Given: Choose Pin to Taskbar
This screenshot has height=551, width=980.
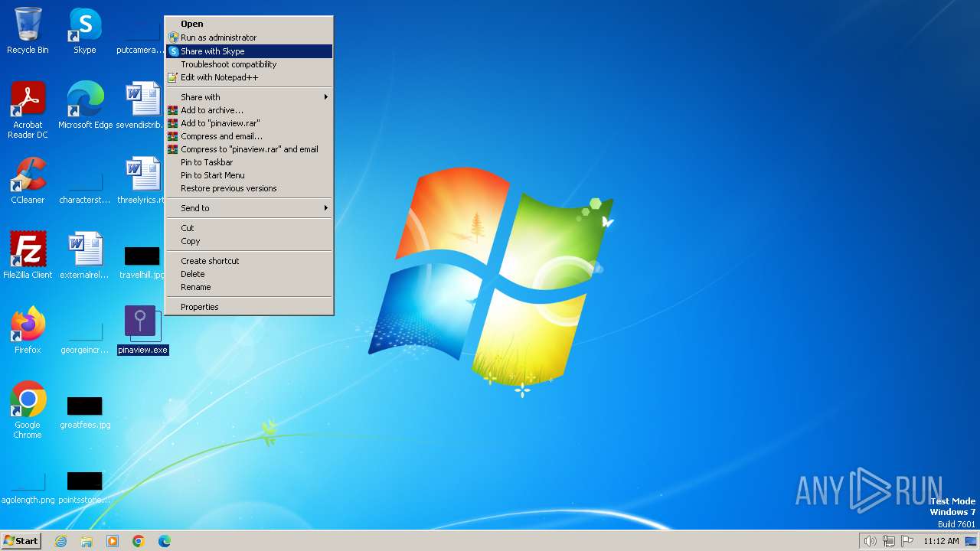Looking at the screenshot, I should pyautogui.click(x=250, y=162).
